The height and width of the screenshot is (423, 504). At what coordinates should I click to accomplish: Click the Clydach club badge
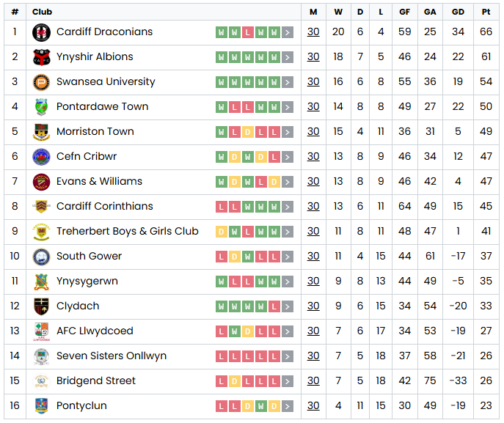41,306
